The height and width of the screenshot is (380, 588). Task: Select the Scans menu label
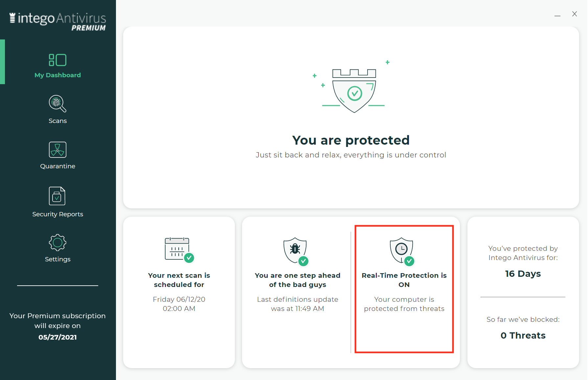[x=57, y=121]
